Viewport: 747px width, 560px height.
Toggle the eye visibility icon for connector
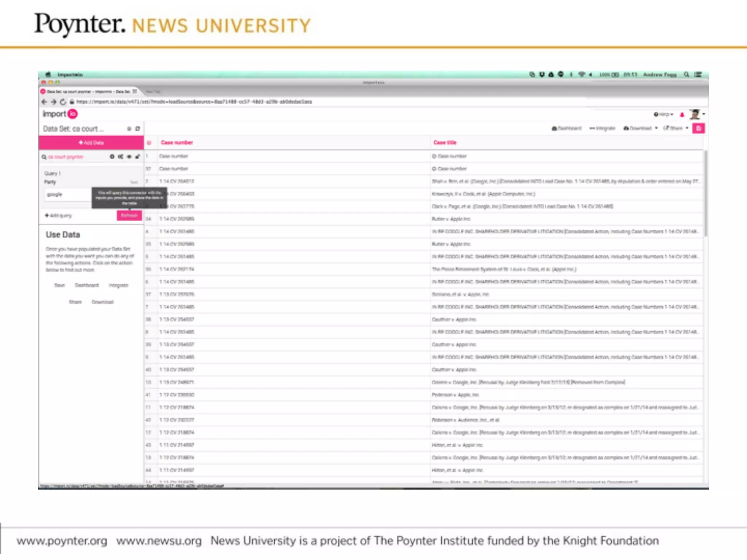point(129,157)
